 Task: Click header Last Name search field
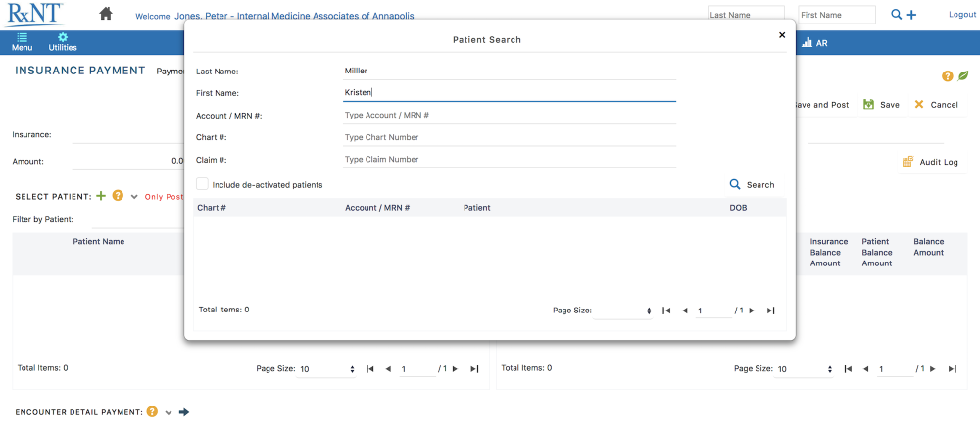pyautogui.click(x=746, y=15)
